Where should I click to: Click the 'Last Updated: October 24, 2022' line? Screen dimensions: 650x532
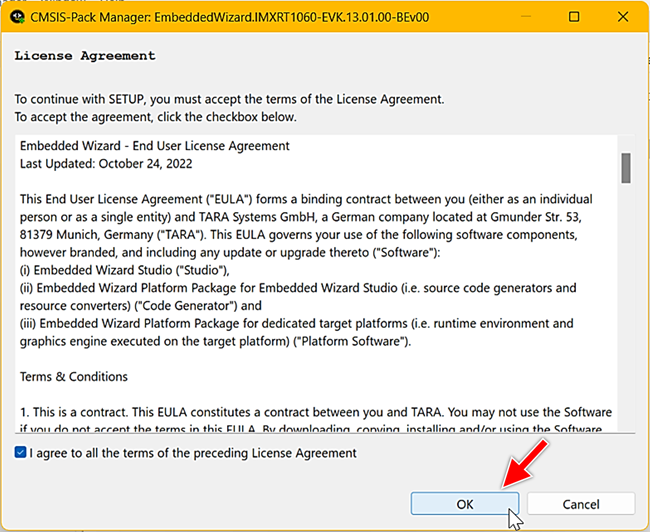pos(106,163)
